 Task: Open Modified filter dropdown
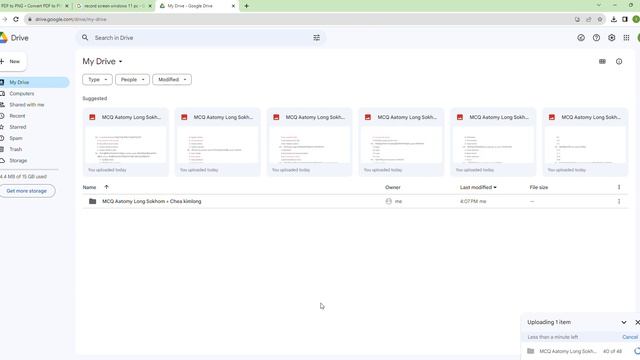point(172,80)
